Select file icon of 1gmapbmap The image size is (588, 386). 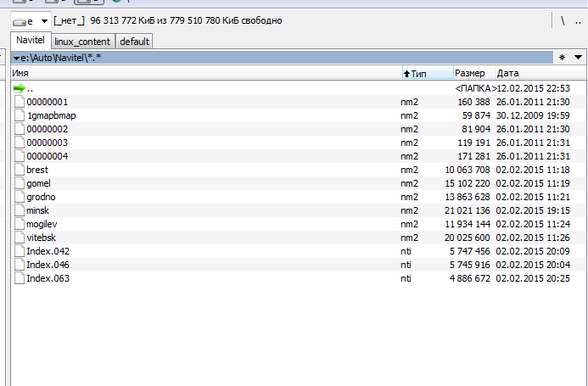pos(20,115)
